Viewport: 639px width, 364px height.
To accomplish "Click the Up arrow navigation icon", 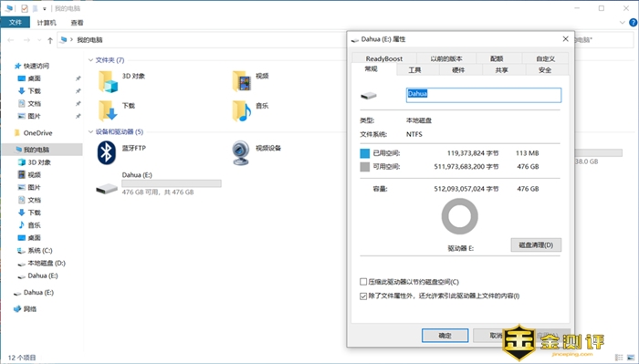I will (x=50, y=40).
